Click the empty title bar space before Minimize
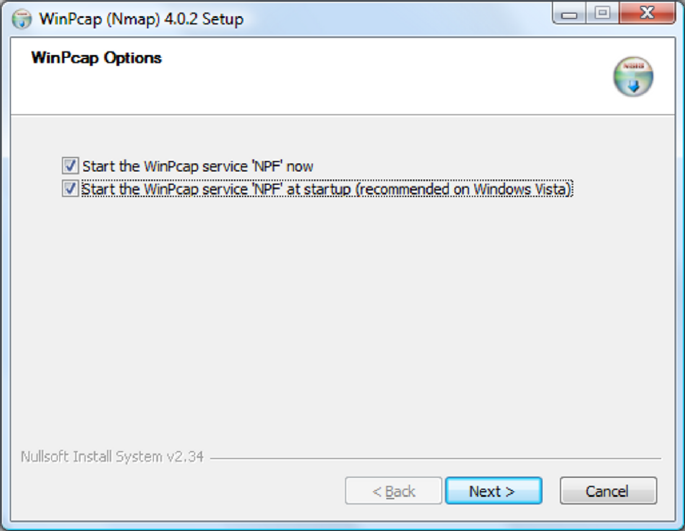Image resolution: width=685 pixels, height=531 pixels. coord(400,18)
